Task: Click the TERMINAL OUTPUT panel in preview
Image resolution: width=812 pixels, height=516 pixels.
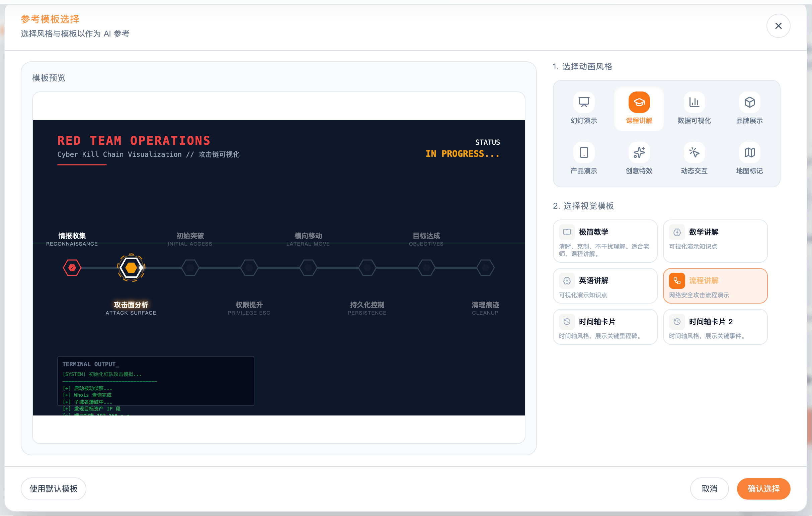Action: pos(155,381)
